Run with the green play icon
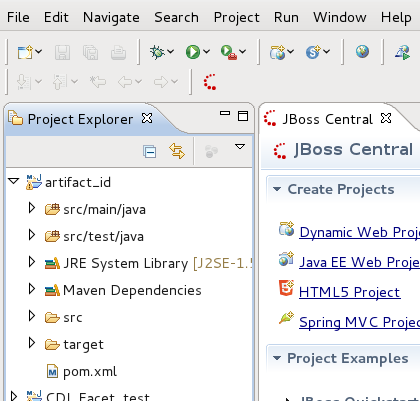The image size is (420, 401). (x=193, y=52)
